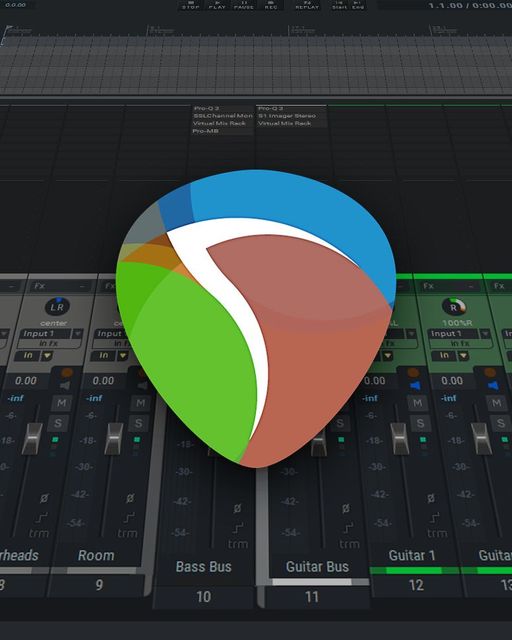Invert phase on the Guitar 1 track
The image size is (512, 640).
431,498
